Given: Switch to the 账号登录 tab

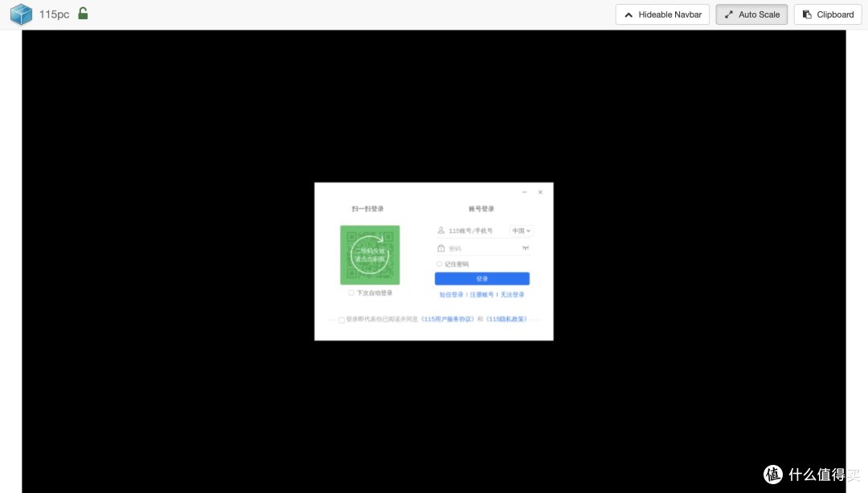Looking at the screenshot, I should 482,208.
